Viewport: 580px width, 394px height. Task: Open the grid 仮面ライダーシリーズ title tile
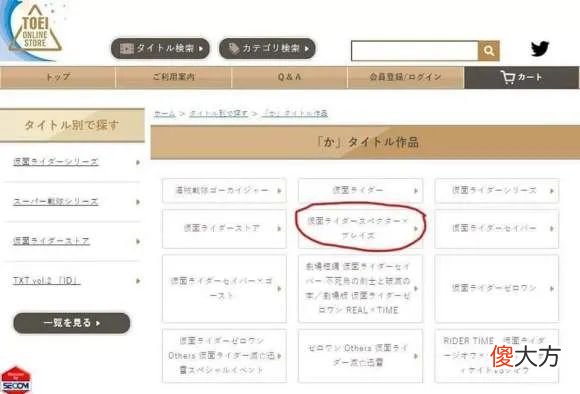pos(497,191)
